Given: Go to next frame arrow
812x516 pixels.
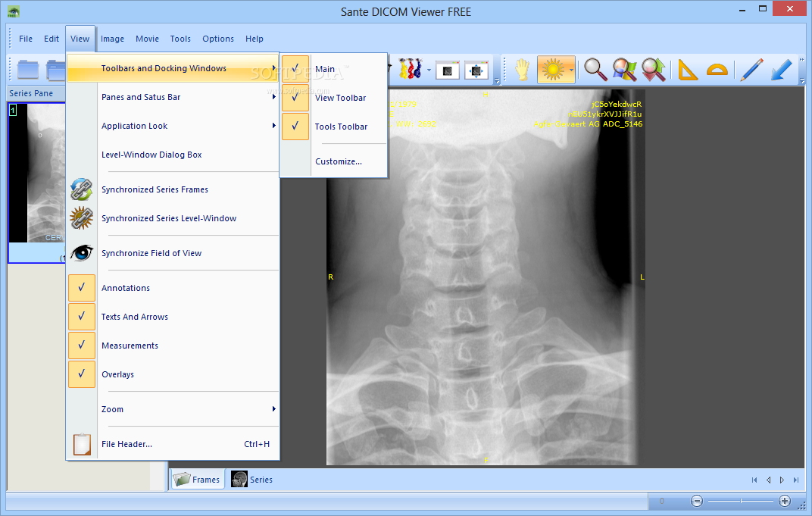Looking at the screenshot, I should click(782, 480).
